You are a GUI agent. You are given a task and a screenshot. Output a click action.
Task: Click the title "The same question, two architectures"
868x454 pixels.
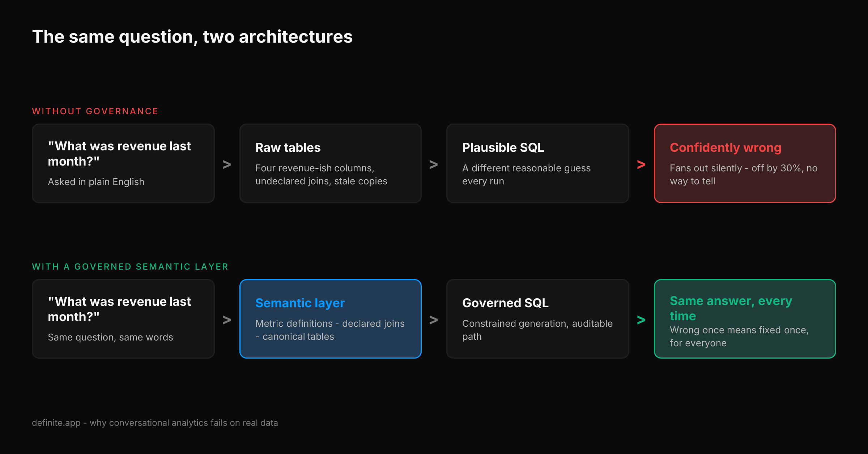tap(192, 37)
